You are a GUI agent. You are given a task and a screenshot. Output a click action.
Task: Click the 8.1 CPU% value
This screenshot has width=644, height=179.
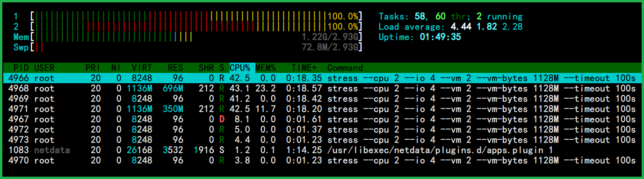click(x=242, y=119)
